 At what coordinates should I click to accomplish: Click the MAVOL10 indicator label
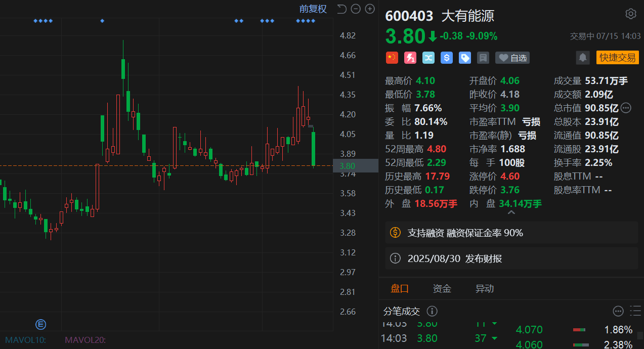[x=26, y=340]
